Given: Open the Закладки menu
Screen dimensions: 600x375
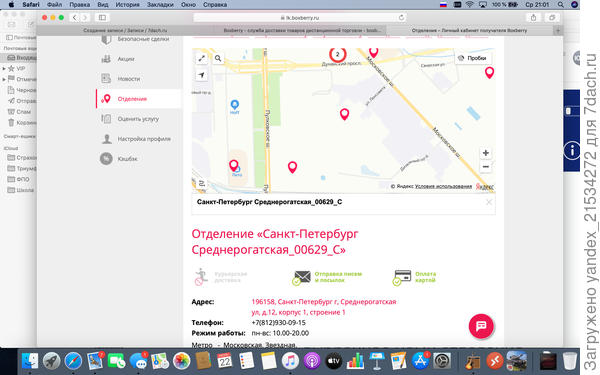Looking at the screenshot, I should [x=159, y=5].
